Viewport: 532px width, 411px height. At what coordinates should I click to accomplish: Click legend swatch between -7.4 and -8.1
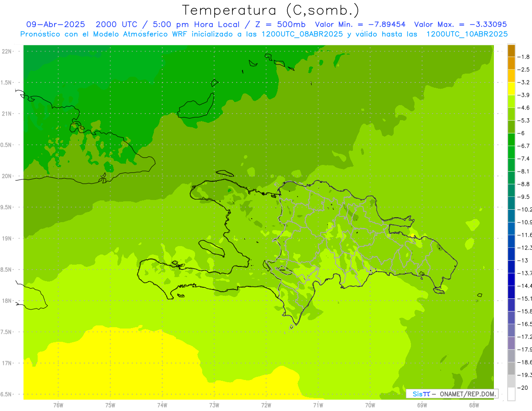[511, 165]
